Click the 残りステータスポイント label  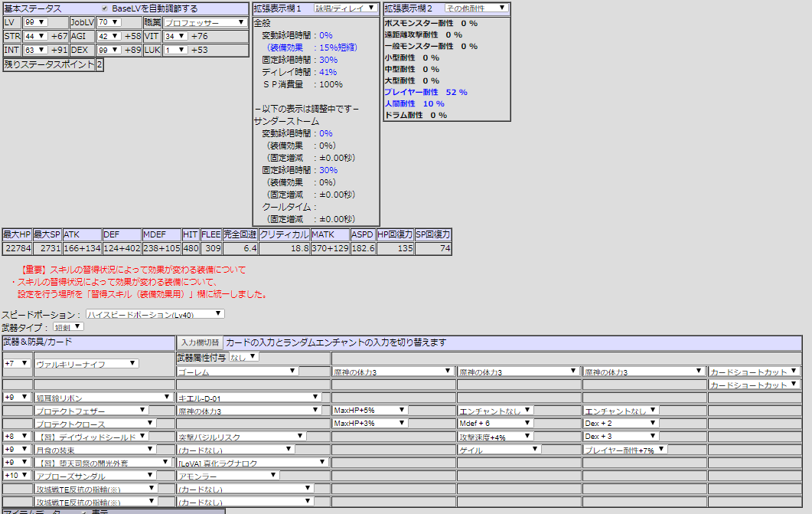49,65
